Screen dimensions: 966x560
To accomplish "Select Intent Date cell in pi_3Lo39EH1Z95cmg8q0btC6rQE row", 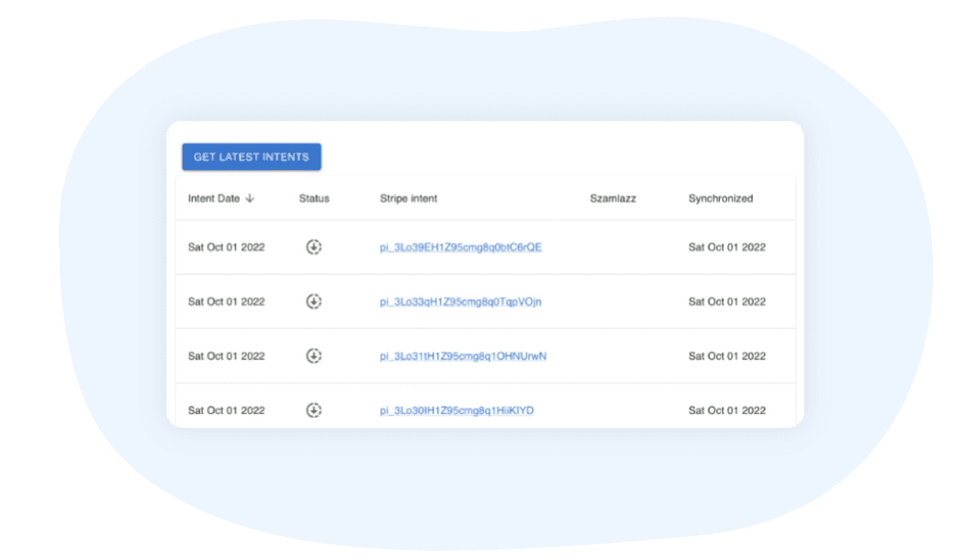I will click(x=226, y=247).
